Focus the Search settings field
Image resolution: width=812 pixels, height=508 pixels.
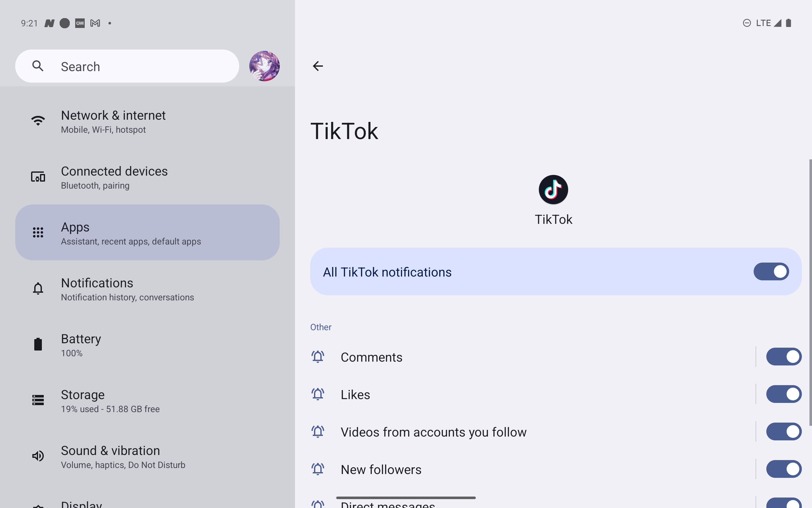point(127,66)
